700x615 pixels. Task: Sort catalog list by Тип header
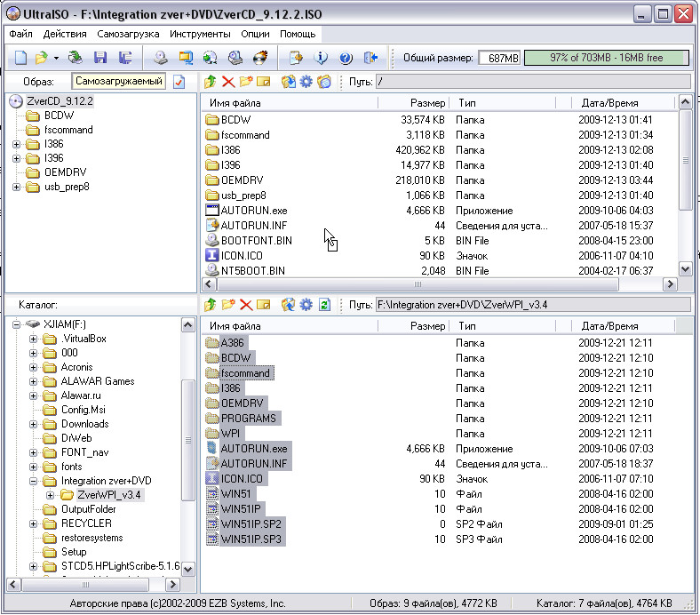coord(502,326)
